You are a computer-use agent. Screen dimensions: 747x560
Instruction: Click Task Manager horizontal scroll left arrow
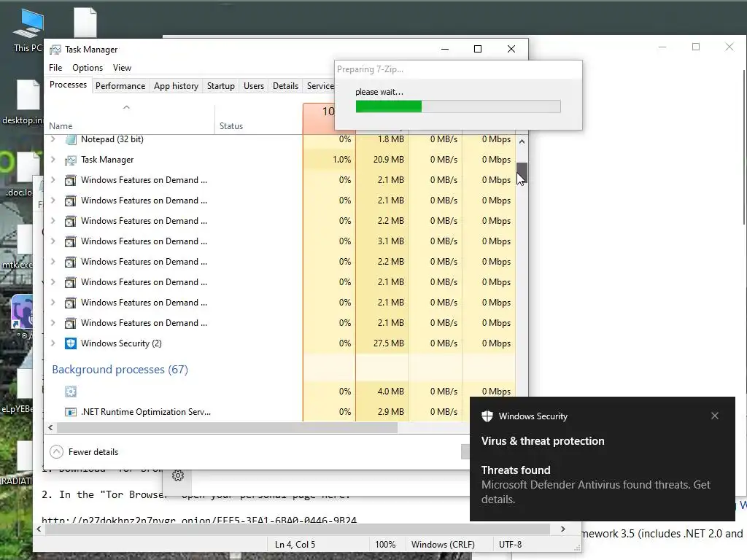pyautogui.click(x=50, y=427)
